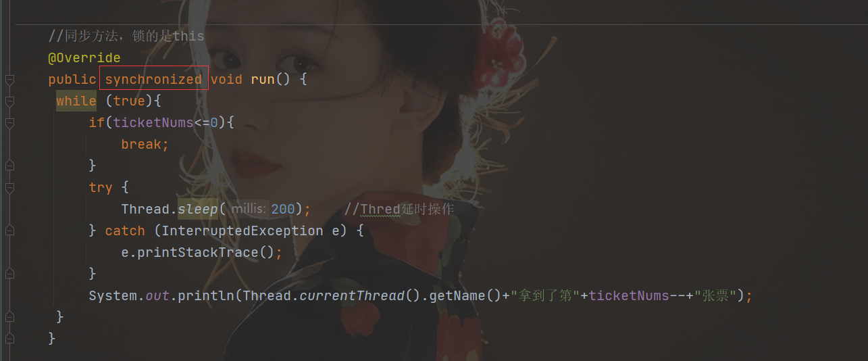Image resolution: width=868 pixels, height=361 pixels.
Task: Fold the if(ticketNums<=0) block in gutter
Action: click(9, 123)
